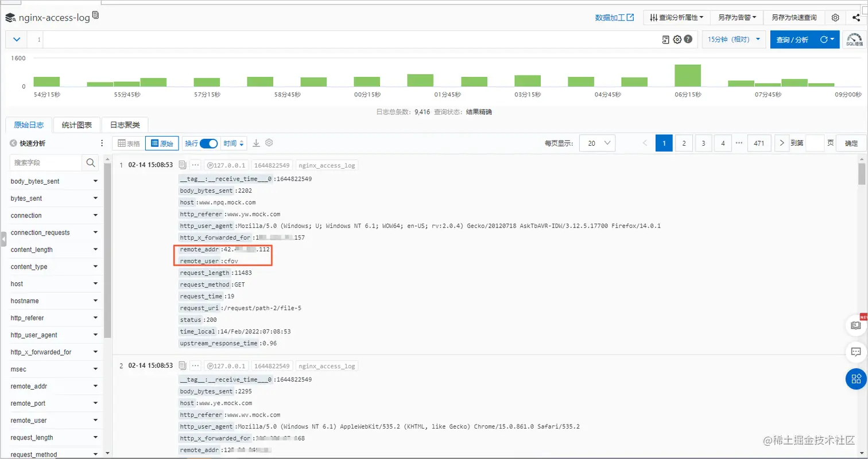Open log 1 more-options ellipsis

(x=195, y=165)
